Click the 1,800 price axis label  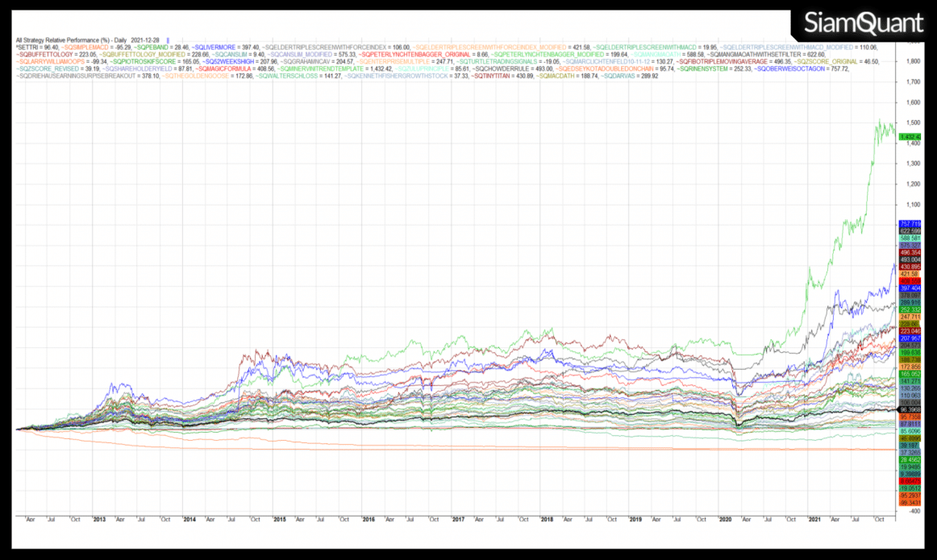pyautogui.click(x=915, y=60)
